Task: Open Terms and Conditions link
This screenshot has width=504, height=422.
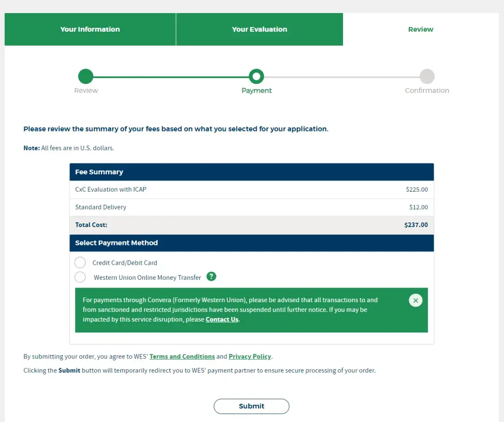Action: (x=182, y=356)
